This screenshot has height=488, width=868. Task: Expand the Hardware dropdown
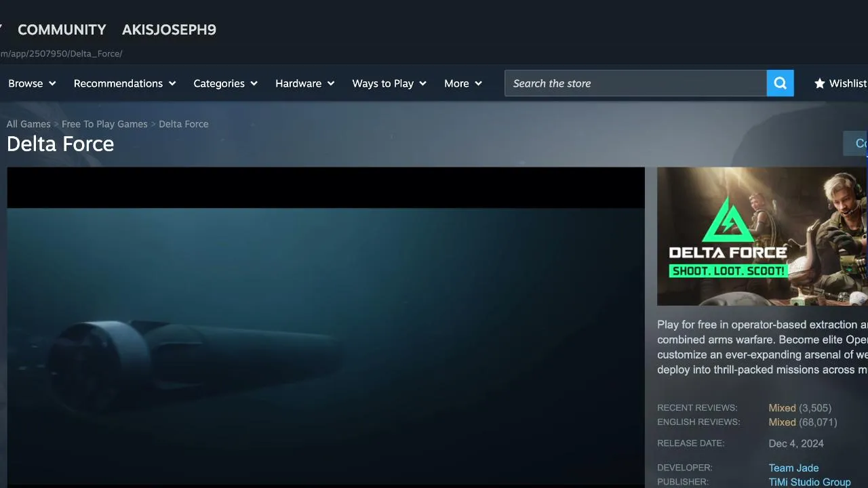tap(305, 83)
